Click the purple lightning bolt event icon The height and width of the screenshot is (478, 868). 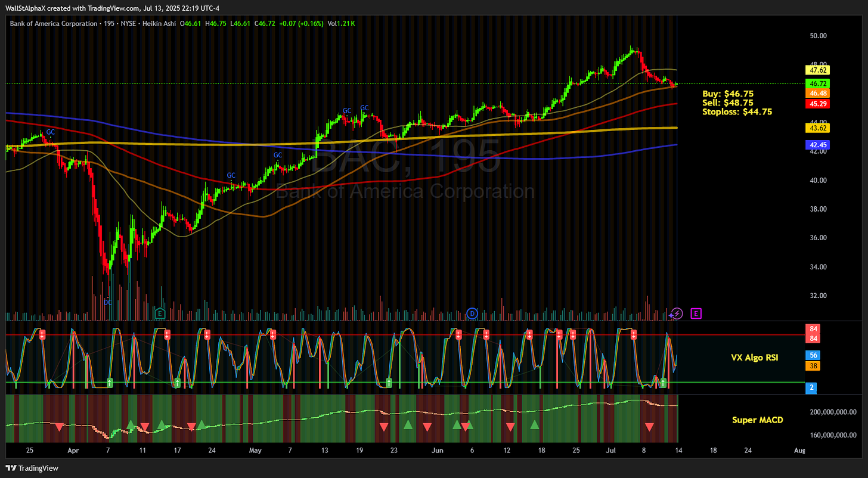[x=676, y=313]
